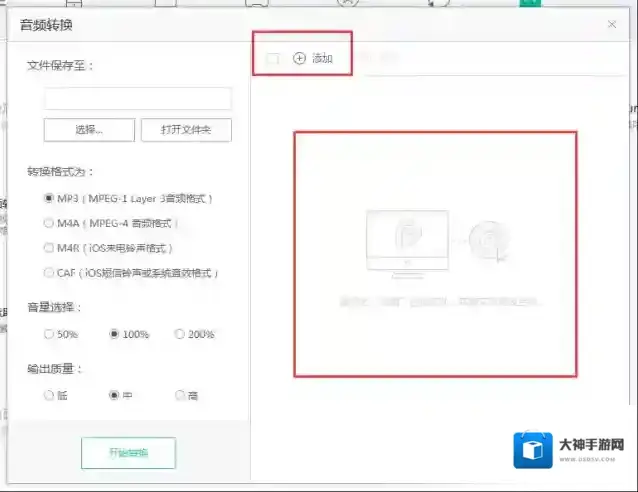Click the green 开始转换 button
Viewport: 638px width, 492px height.
point(129,453)
